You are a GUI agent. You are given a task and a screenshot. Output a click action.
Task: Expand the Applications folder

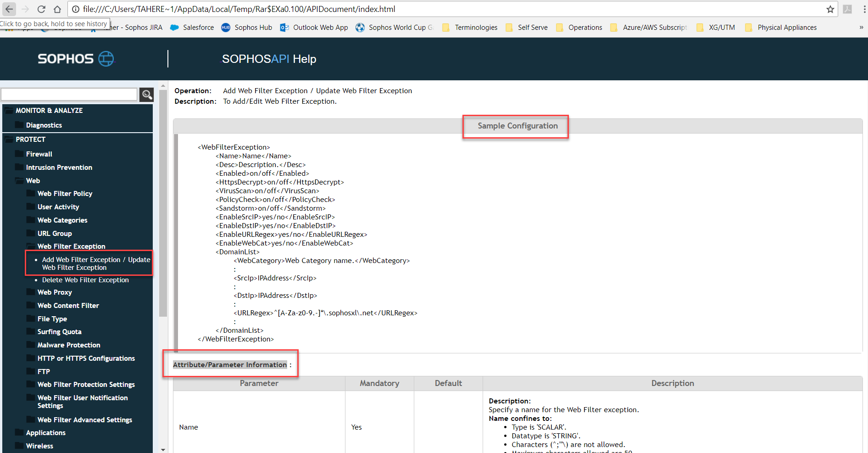click(x=45, y=433)
